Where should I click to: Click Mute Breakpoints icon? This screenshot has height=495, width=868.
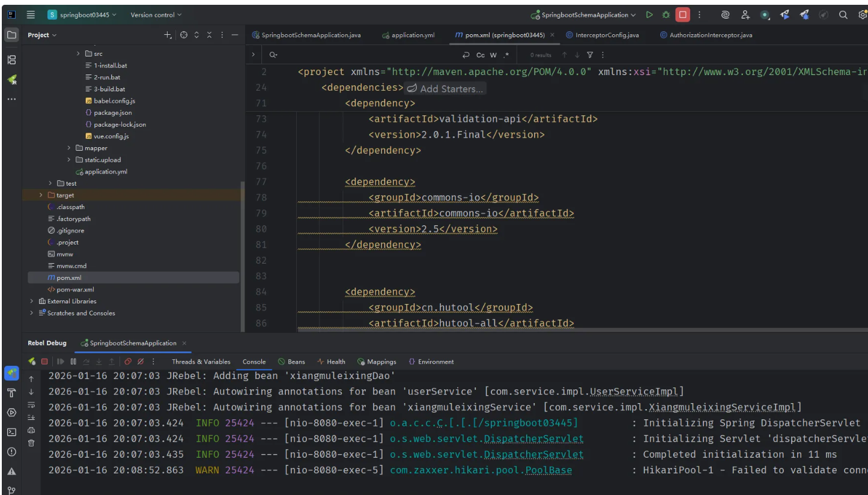point(141,362)
